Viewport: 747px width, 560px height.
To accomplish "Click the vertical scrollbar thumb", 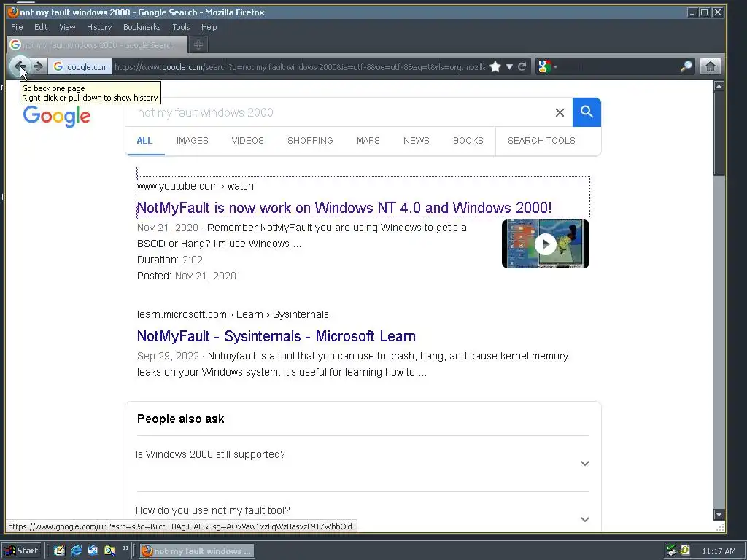I will coord(719,133).
